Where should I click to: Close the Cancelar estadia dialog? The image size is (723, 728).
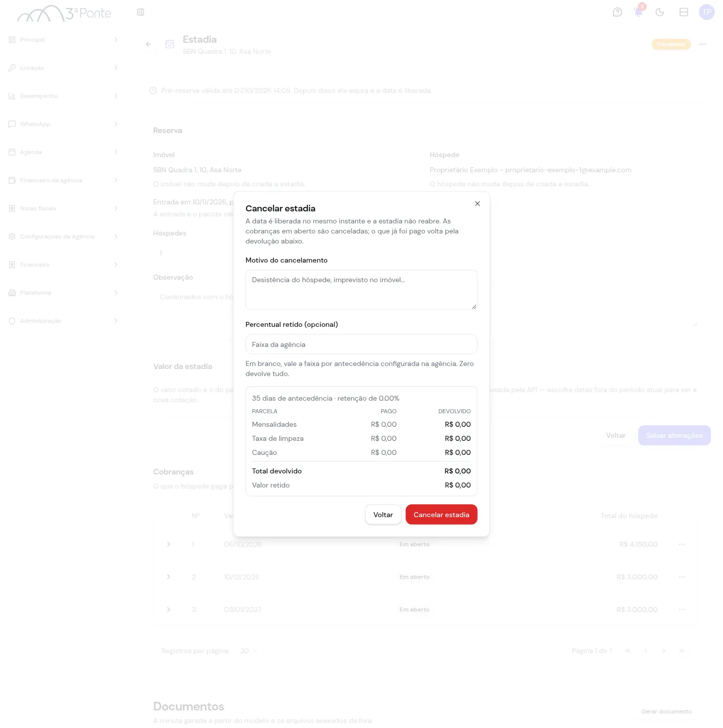tap(477, 204)
